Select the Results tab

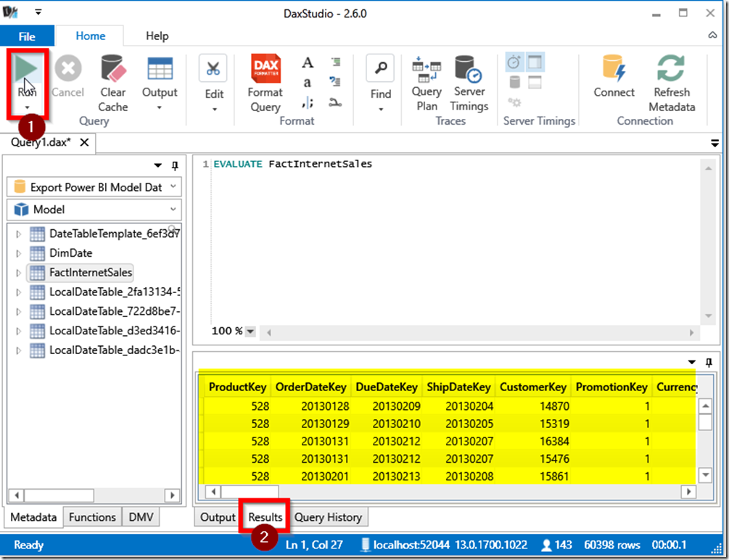[x=265, y=516]
